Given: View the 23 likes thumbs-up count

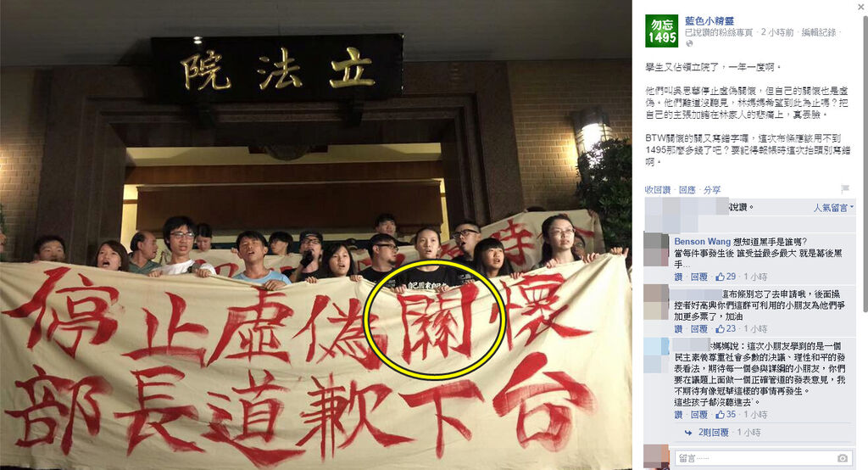Looking at the screenshot, I should point(726,328).
